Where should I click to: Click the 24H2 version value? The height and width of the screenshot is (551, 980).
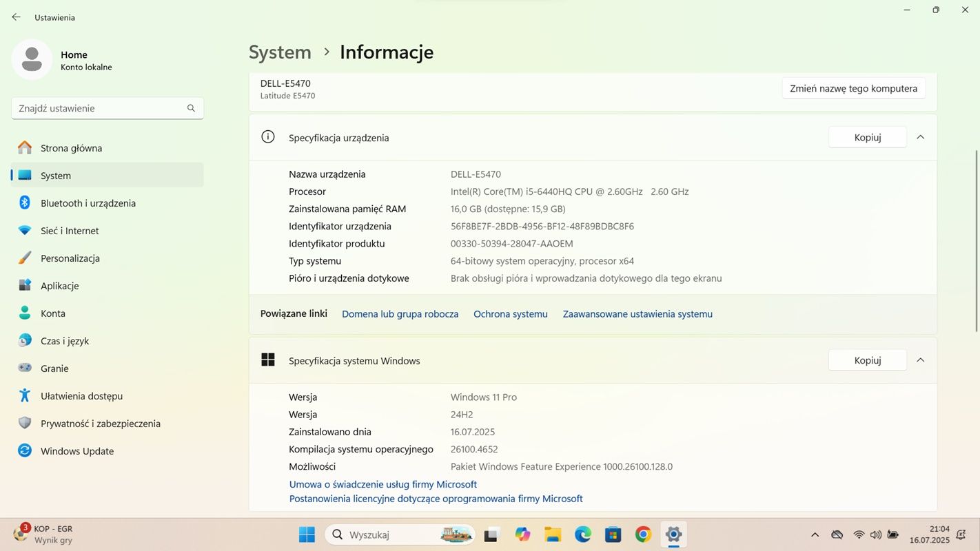[x=462, y=415]
